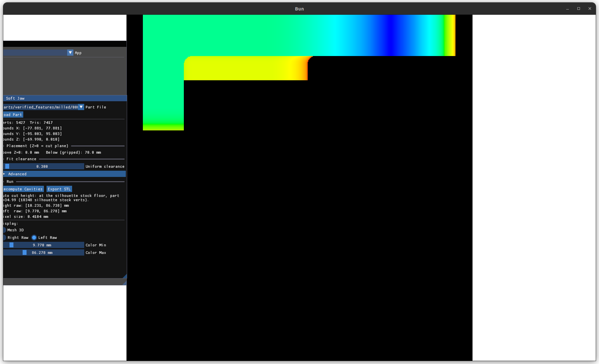Click the 'Fit clearance' heading
The width and height of the screenshot is (599, 364).
21,159
